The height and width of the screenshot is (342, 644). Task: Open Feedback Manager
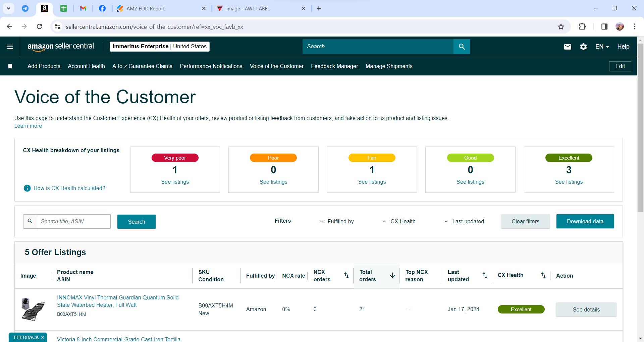coord(334,66)
